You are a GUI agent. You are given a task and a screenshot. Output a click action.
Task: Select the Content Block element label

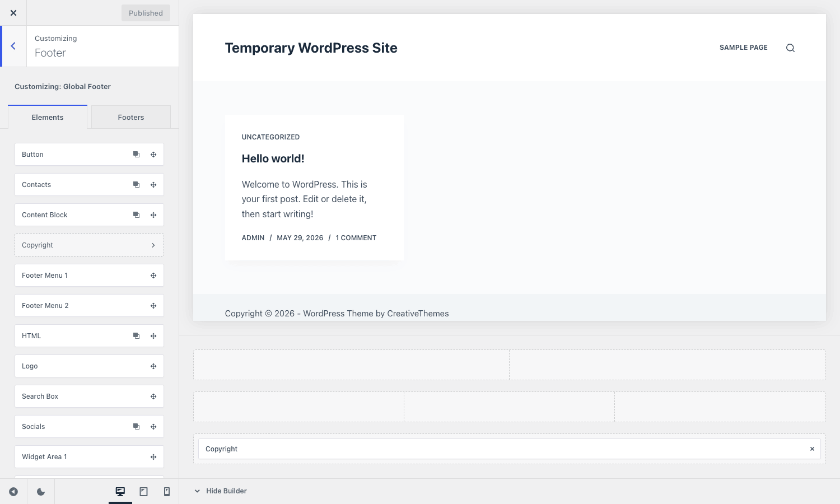click(x=44, y=215)
